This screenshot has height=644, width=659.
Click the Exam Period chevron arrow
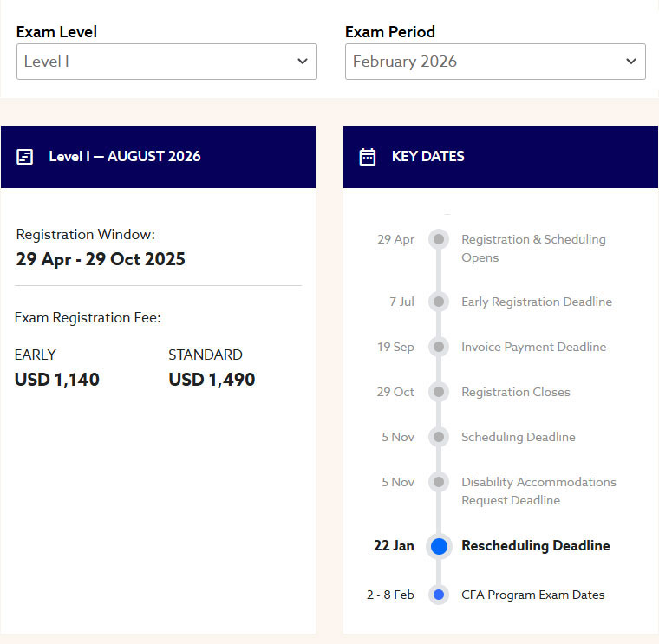tap(630, 62)
